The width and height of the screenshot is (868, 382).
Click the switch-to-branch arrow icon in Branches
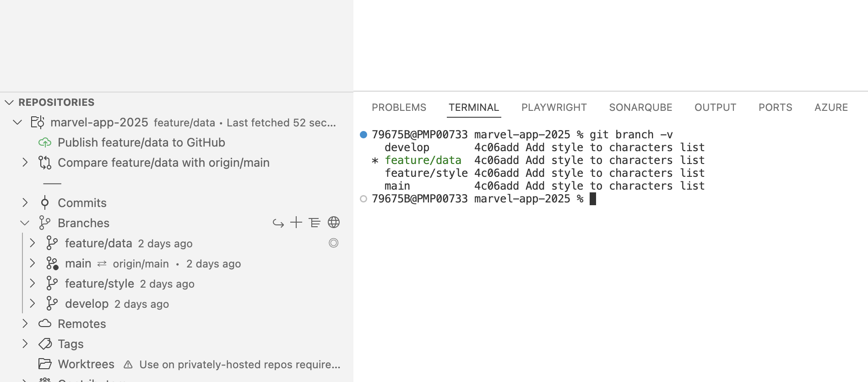click(278, 223)
